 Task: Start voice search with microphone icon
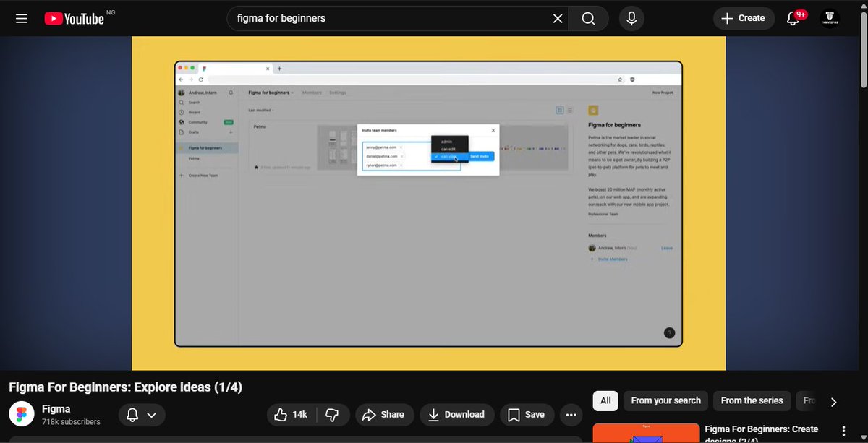tap(631, 18)
